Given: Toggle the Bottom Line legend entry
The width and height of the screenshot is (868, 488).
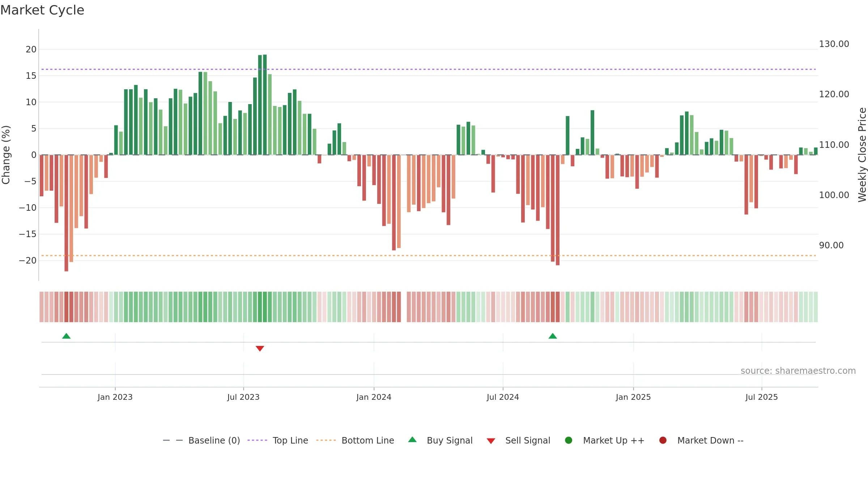Looking at the screenshot, I should (x=355, y=440).
